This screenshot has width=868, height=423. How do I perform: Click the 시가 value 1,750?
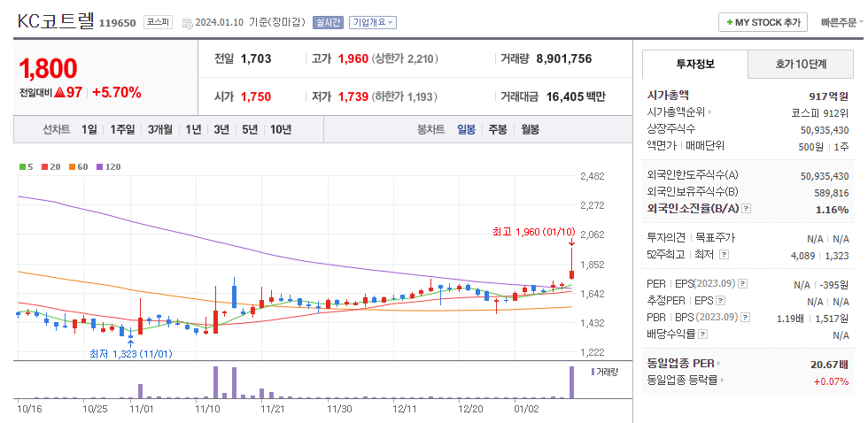click(256, 96)
